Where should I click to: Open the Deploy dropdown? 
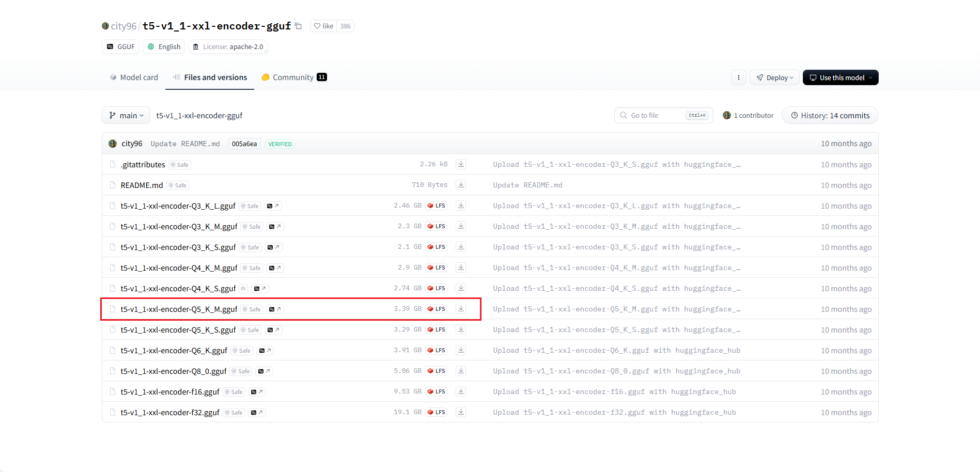[x=774, y=77]
